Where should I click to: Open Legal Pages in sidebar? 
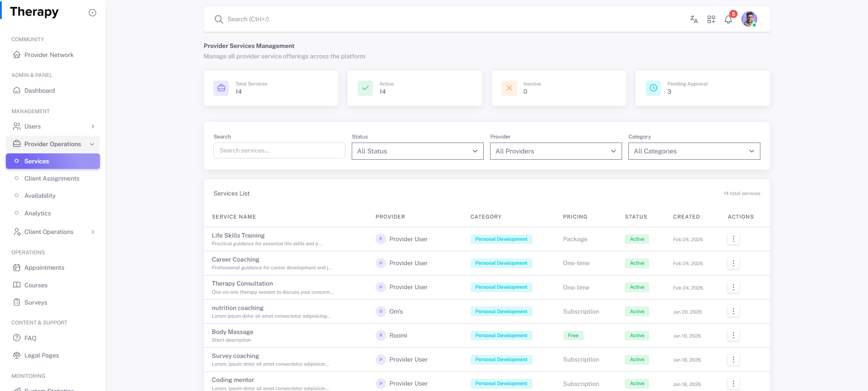click(x=53, y=355)
